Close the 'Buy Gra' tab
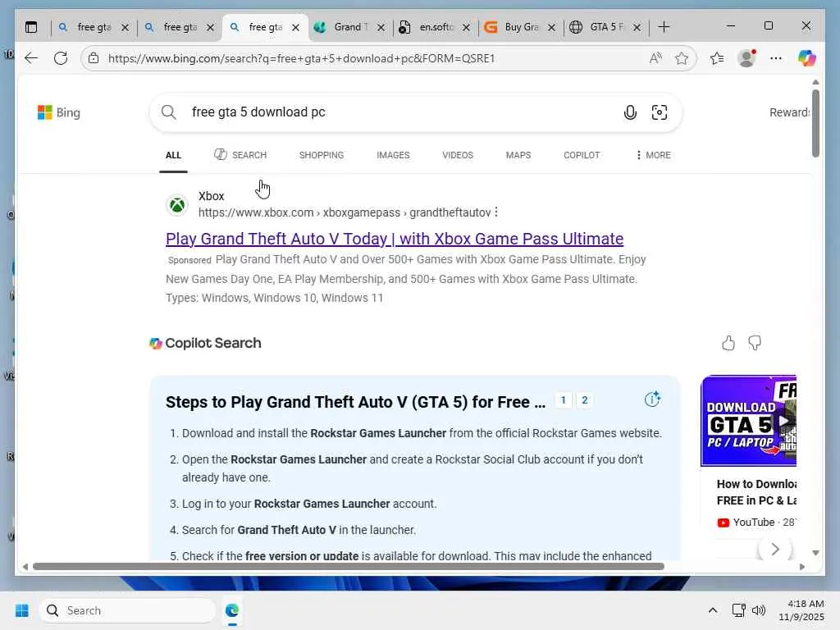 click(x=552, y=27)
